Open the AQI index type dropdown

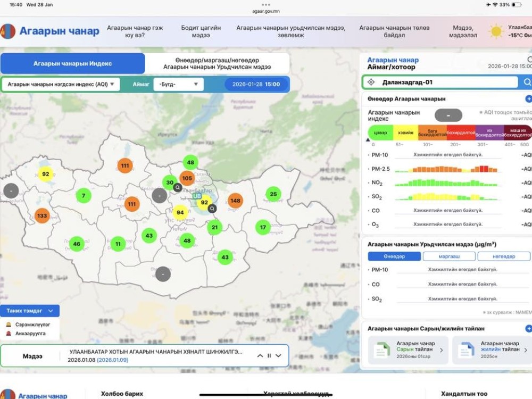[61, 84]
